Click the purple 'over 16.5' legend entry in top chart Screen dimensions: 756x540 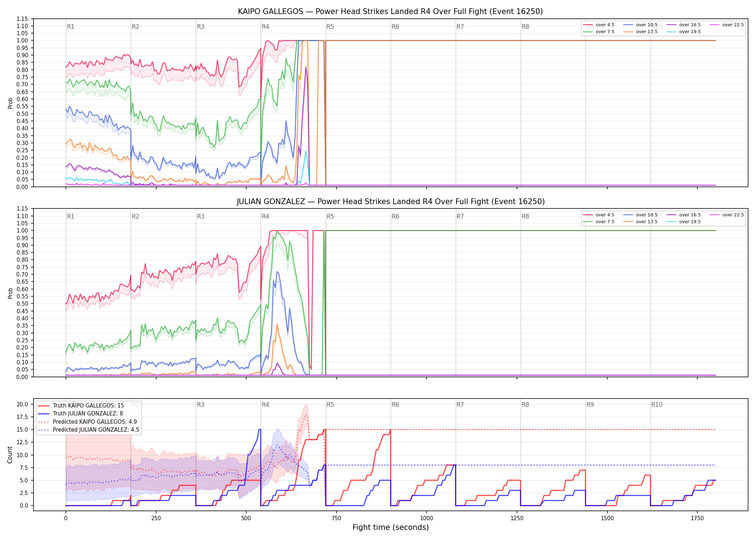pos(684,25)
